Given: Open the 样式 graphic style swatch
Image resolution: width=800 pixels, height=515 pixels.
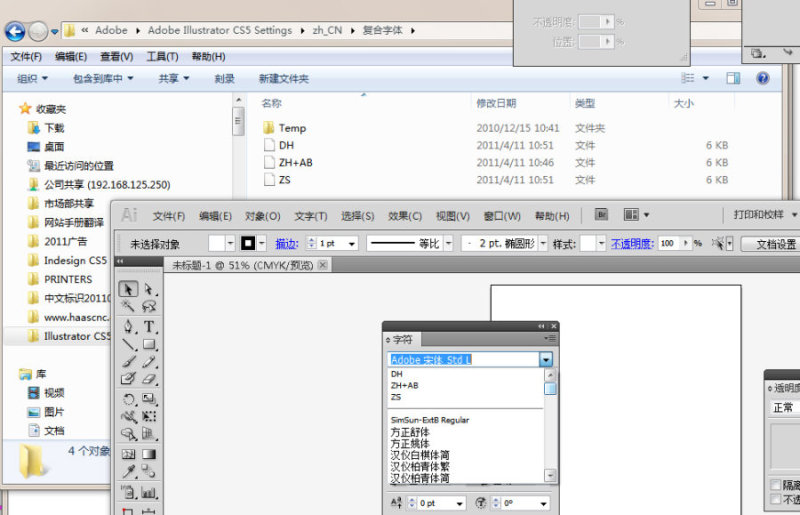Looking at the screenshot, I should click(588, 243).
